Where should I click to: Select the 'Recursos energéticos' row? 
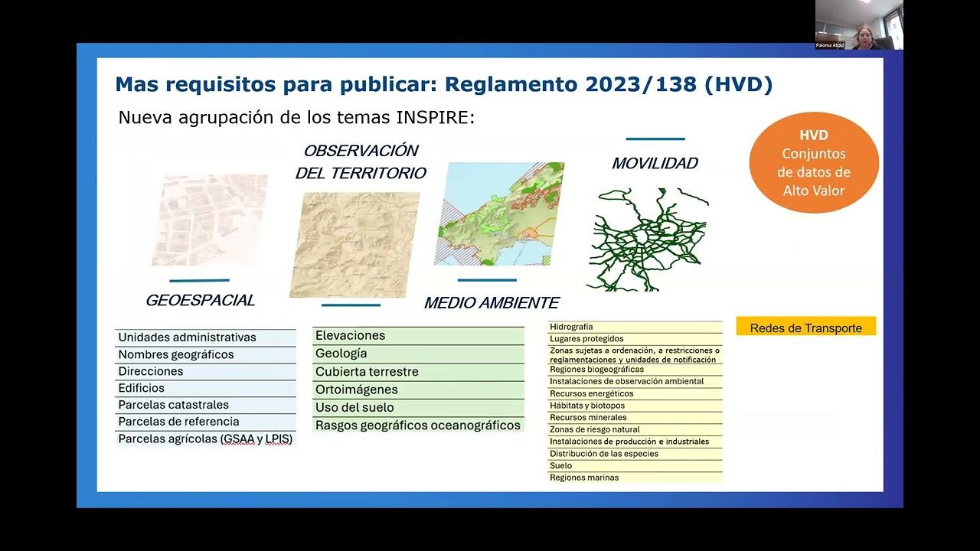(x=635, y=393)
